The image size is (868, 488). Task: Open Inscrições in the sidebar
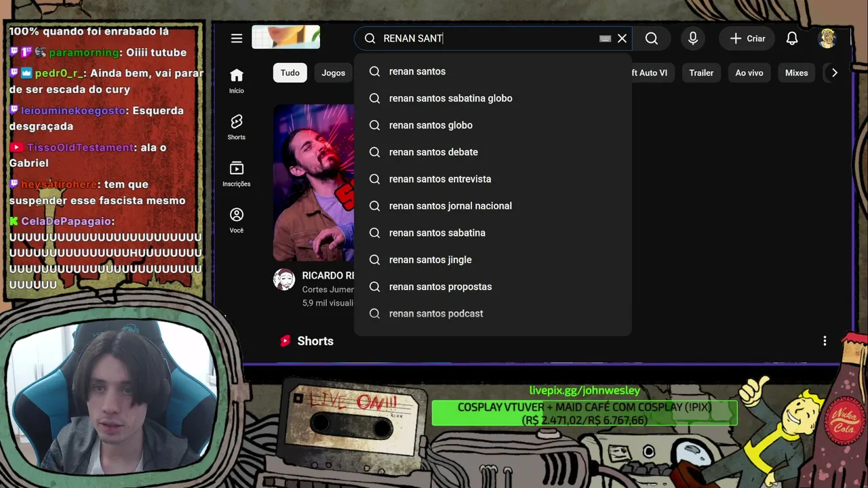tap(237, 174)
